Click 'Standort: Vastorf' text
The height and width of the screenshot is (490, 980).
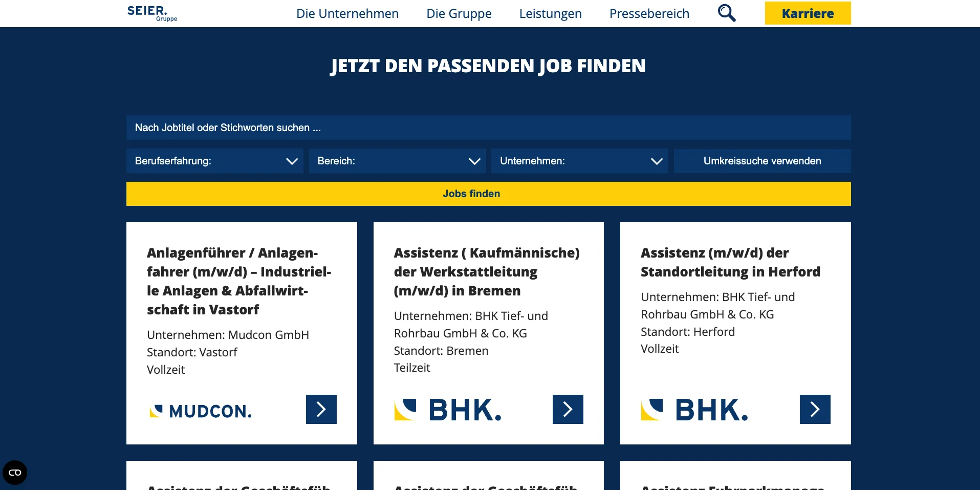[192, 352]
